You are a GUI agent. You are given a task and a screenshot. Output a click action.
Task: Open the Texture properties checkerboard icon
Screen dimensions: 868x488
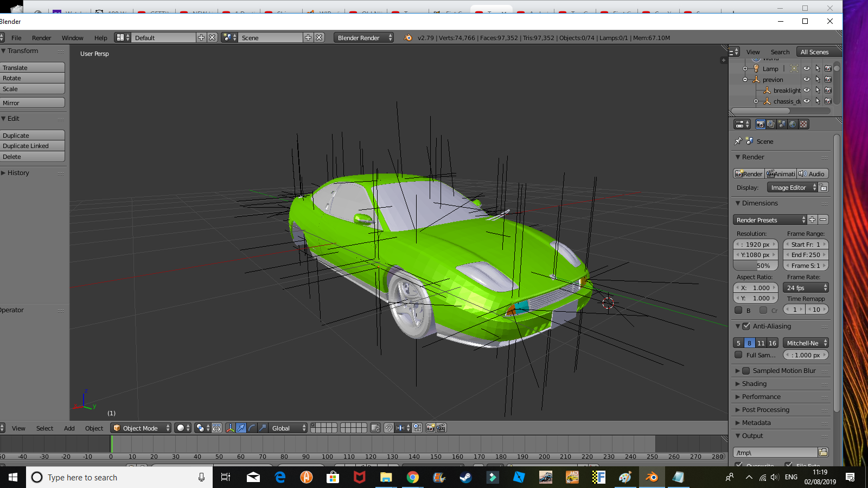[803, 124]
